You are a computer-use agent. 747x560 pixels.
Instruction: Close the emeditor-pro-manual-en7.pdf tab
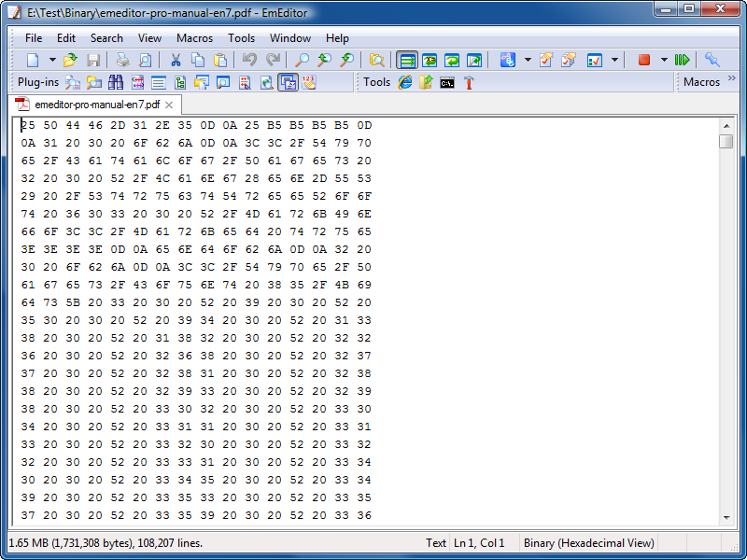click(x=169, y=105)
